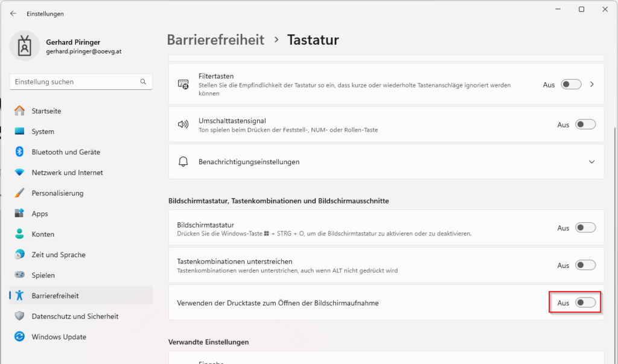Image resolution: width=618 pixels, height=364 pixels.
Task: Go to the Konten settings page
Action: click(43, 234)
